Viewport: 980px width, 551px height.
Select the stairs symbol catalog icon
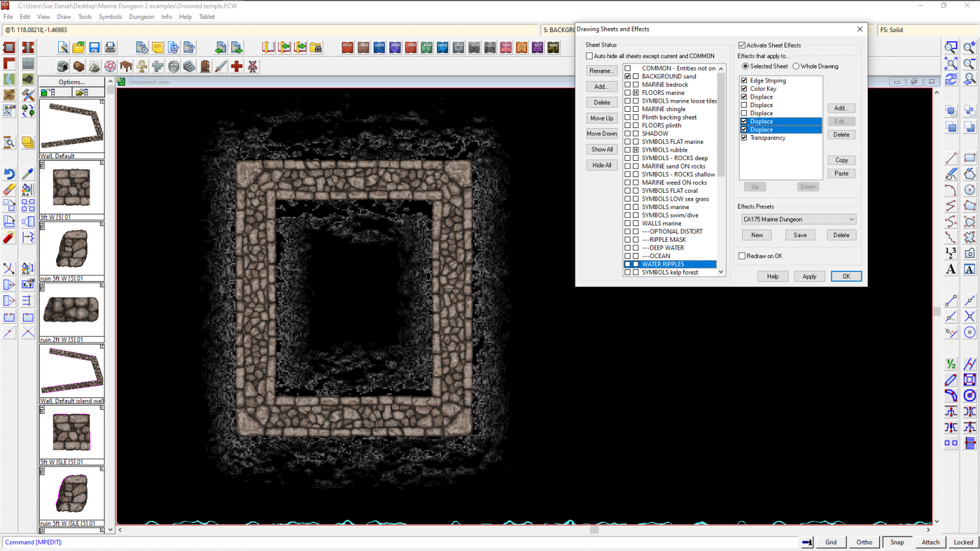pos(189,66)
